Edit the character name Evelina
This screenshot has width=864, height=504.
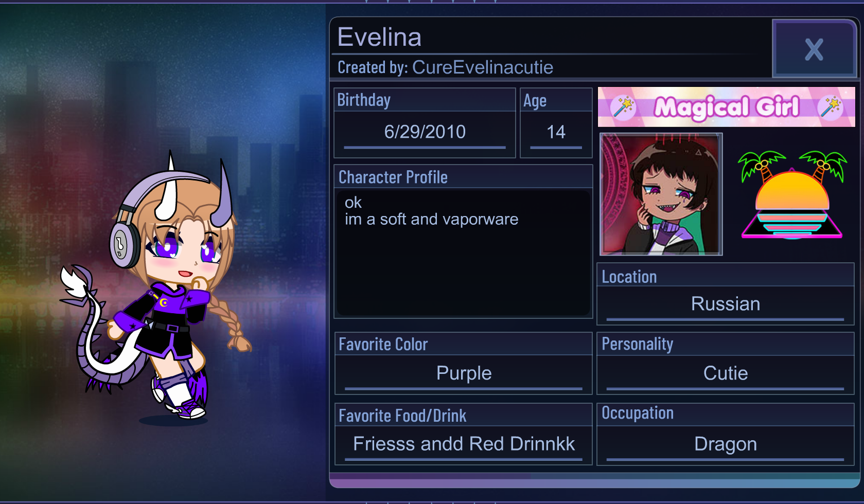coord(379,37)
